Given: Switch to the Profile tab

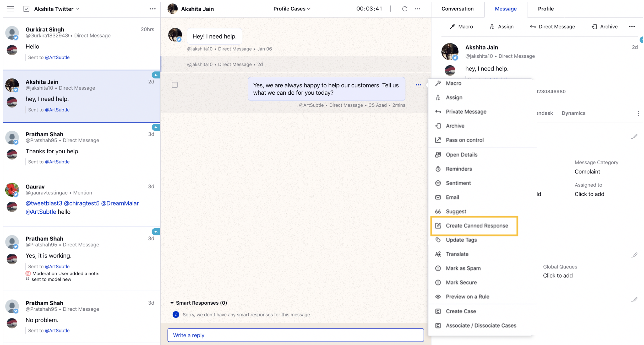Looking at the screenshot, I should coord(545,8).
